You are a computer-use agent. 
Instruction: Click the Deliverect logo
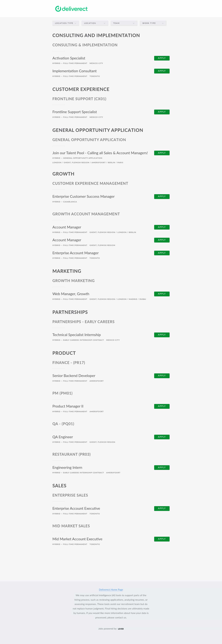[x=71, y=8]
